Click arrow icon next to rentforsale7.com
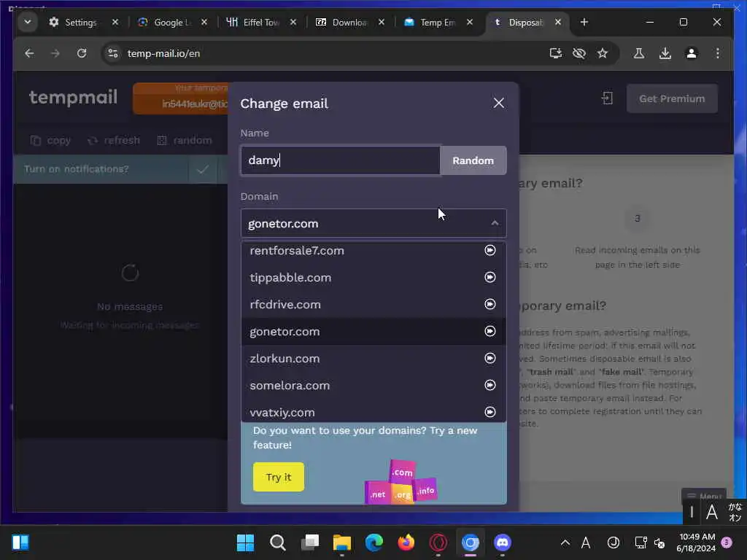747x560 pixels. (x=489, y=251)
